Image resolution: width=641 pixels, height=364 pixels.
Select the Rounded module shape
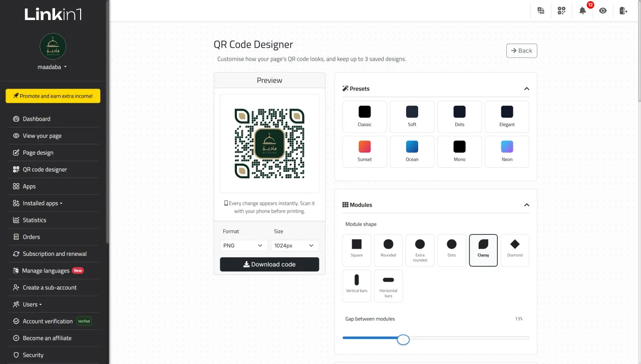[x=388, y=250]
